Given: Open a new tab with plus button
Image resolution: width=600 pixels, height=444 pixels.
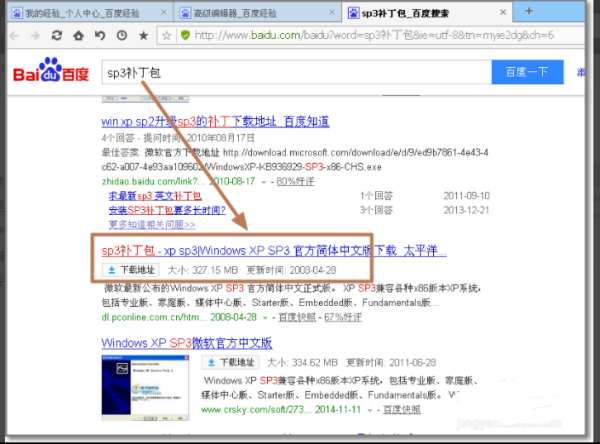Looking at the screenshot, I should [x=529, y=11].
